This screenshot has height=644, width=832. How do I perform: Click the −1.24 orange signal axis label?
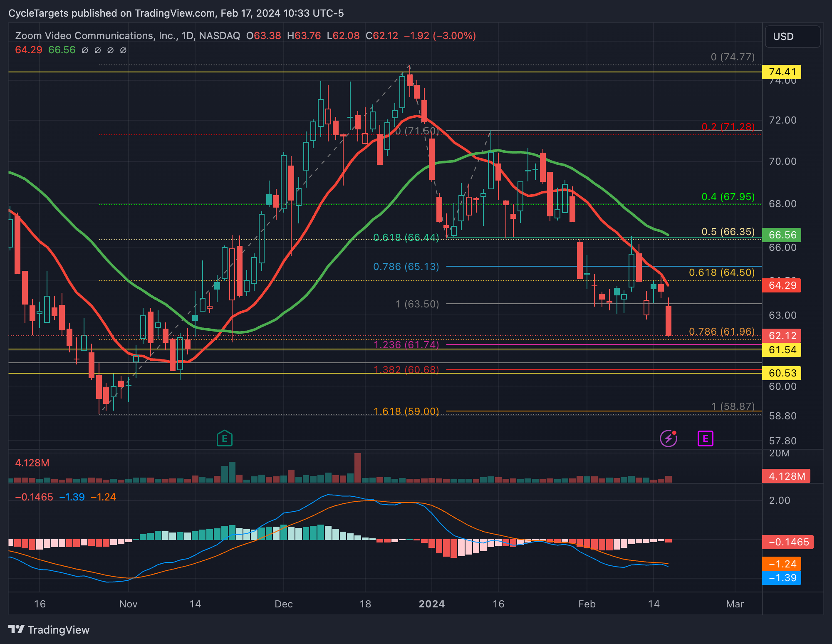click(782, 564)
